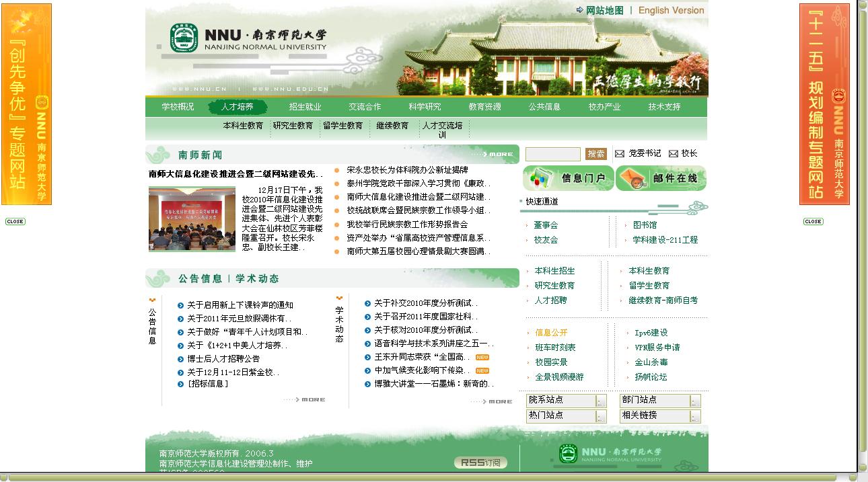Image resolution: width=868 pixels, height=482 pixels.
Task: Open the 本科生招生 link
Action: pos(555,271)
